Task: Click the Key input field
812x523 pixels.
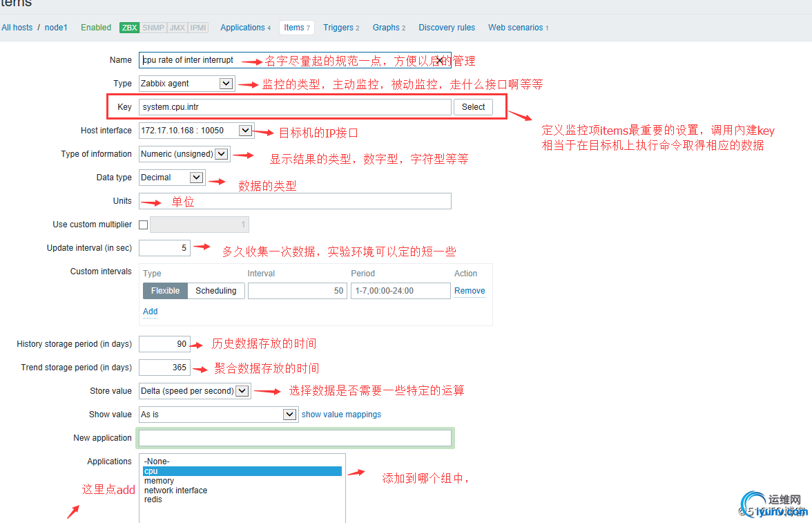Action: pos(295,107)
